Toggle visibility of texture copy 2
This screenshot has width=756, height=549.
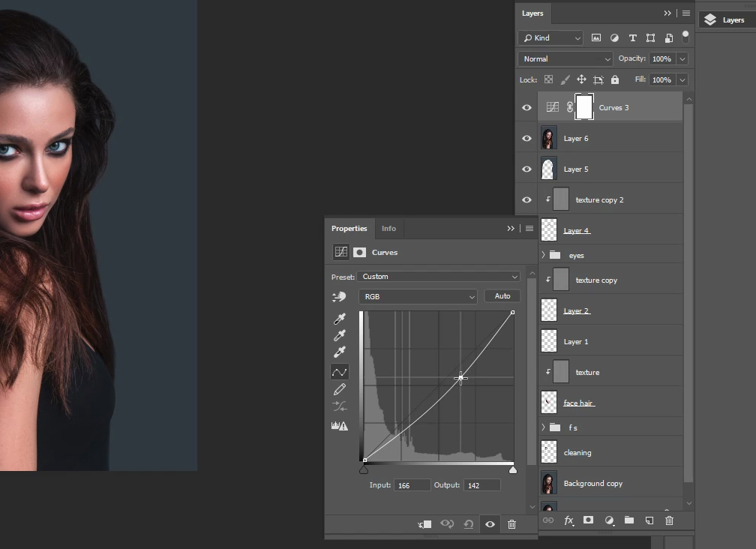tap(526, 199)
